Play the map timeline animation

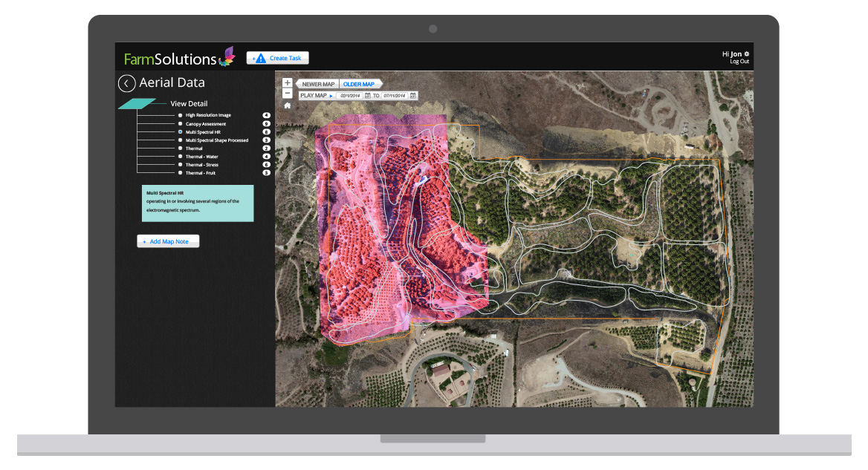coord(331,96)
